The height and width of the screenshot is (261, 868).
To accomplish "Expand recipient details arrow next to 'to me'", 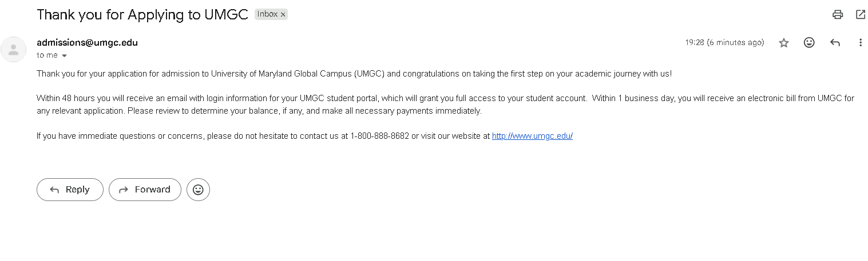I will point(64,56).
